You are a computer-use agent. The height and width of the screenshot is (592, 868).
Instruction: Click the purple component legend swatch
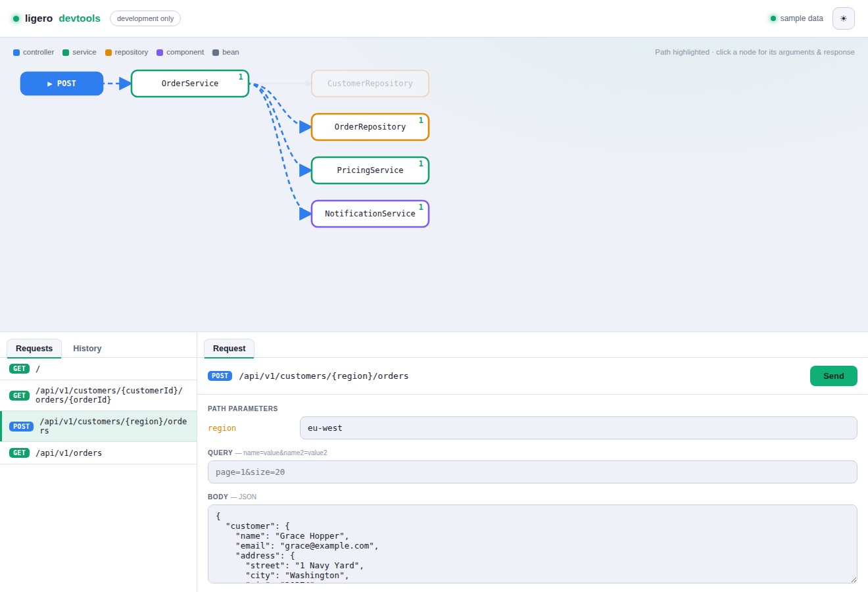tap(160, 53)
